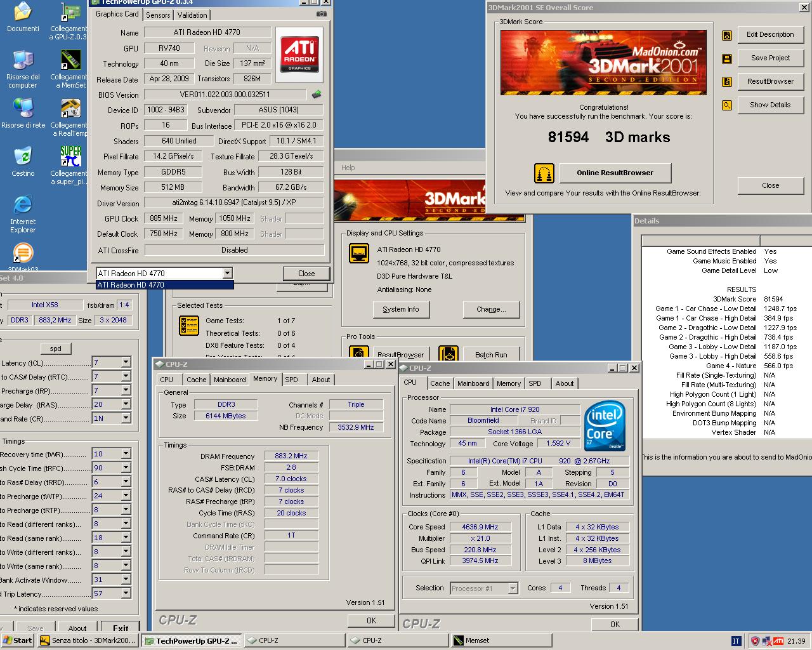This screenshot has width=812, height=650.
Task: Click the display settings monitor icon
Action: [x=359, y=253]
